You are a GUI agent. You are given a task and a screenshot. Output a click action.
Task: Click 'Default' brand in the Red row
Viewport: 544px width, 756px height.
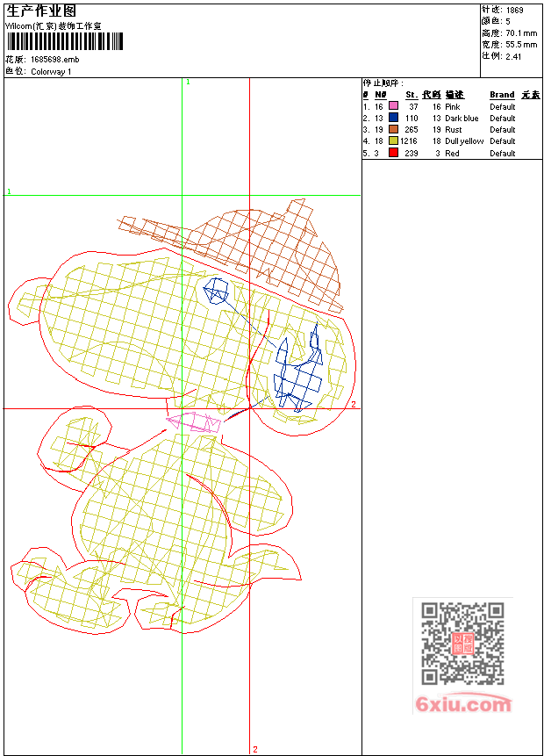pyautogui.click(x=502, y=154)
